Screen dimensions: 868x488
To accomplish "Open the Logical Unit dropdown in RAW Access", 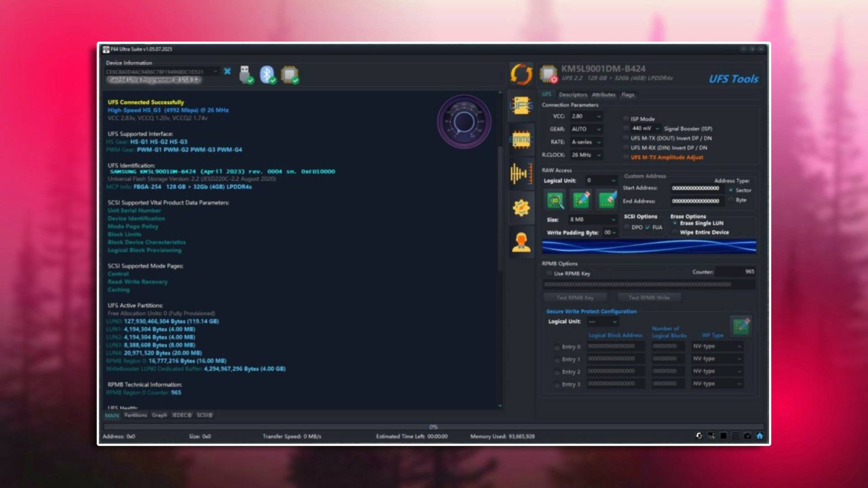I will click(x=599, y=180).
